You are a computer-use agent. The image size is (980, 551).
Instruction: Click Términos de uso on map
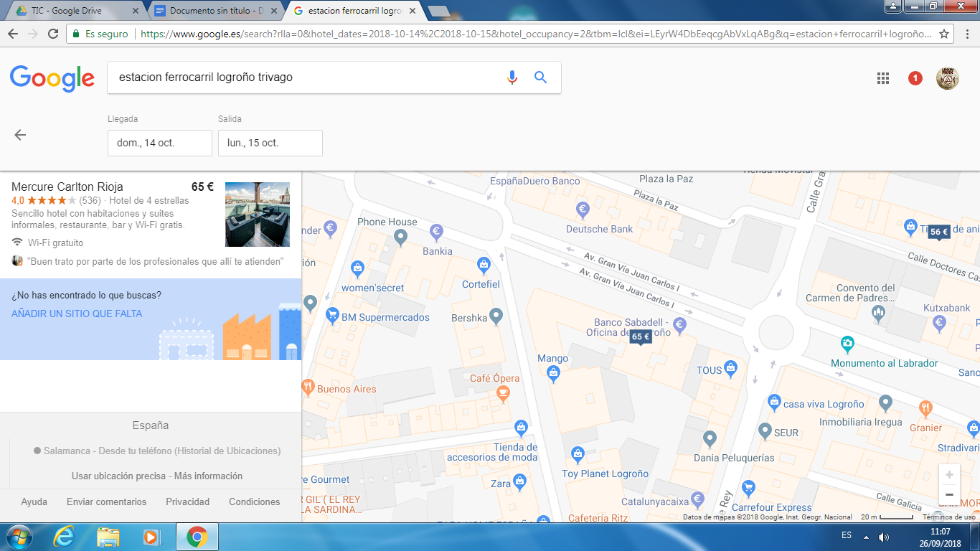949,517
